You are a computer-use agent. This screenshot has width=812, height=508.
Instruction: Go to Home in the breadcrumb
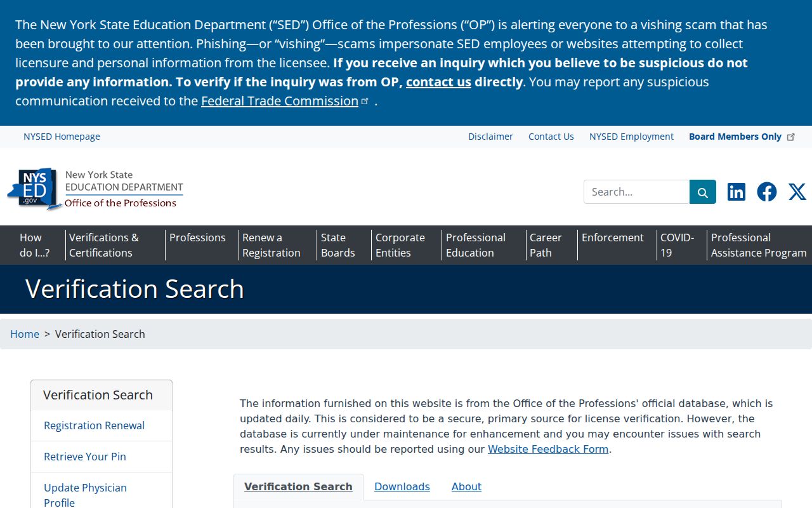click(25, 334)
